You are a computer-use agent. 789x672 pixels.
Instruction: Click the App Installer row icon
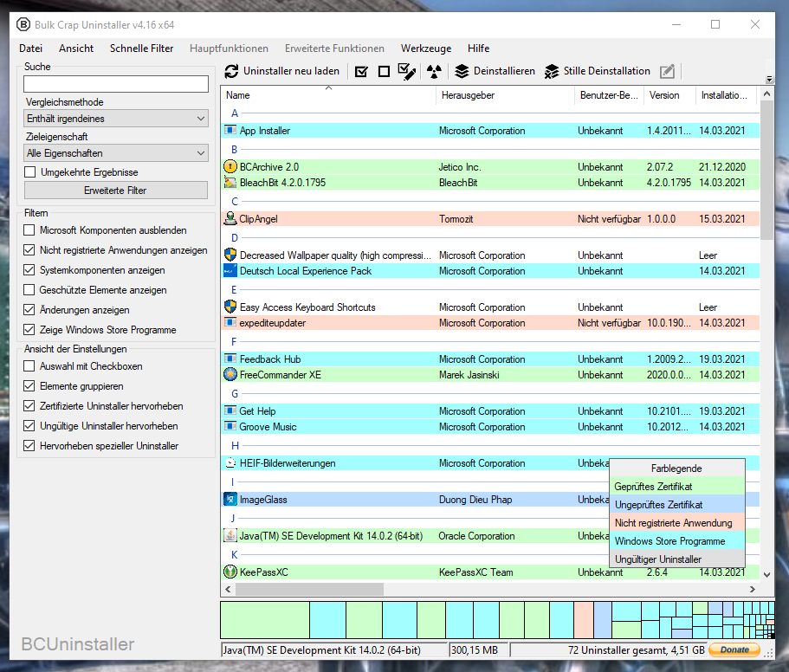[230, 130]
